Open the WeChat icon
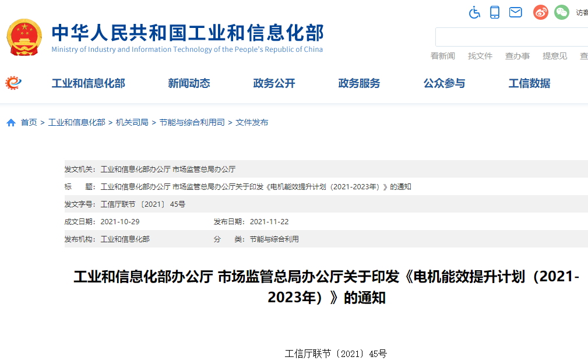588x364 pixels. [x=561, y=12]
